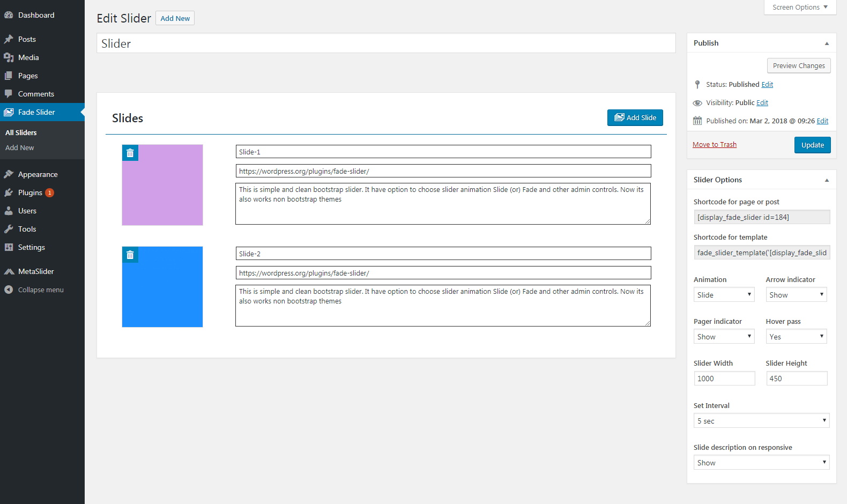This screenshot has height=504, width=847.
Task: Select Add New under Fade Slider
Action: point(20,148)
